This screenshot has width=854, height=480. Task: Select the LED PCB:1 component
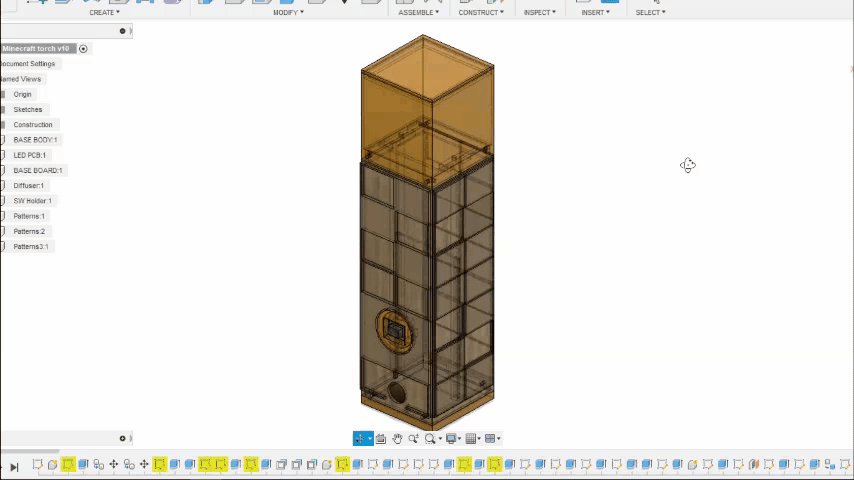[30, 155]
